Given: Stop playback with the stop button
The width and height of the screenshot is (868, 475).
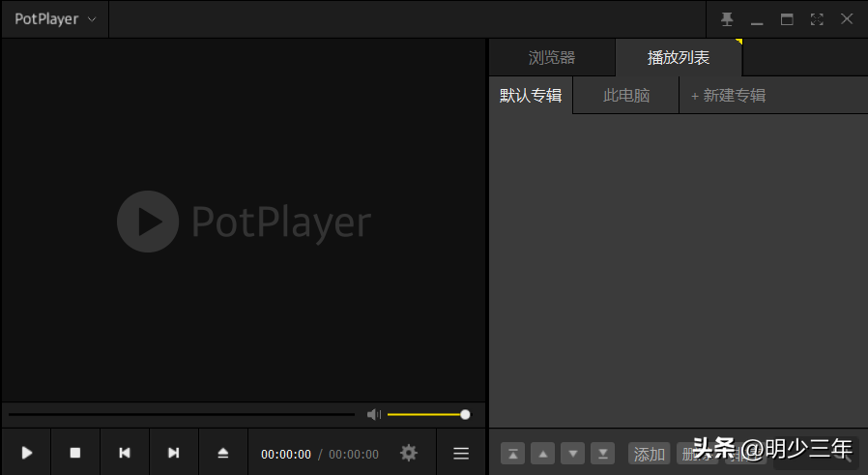Looking at the screenshot, I should click(75, 453).
